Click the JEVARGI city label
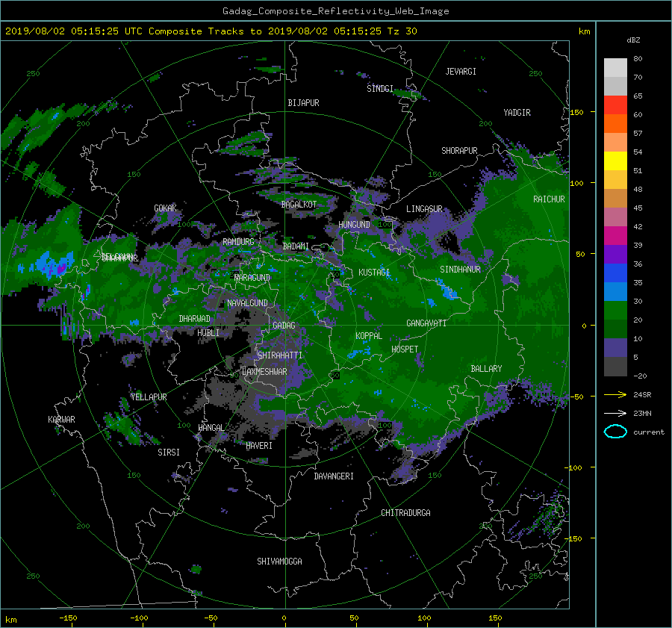Viewport: 672px width, 628px height. pyautogui.click(x=461, y=72)
